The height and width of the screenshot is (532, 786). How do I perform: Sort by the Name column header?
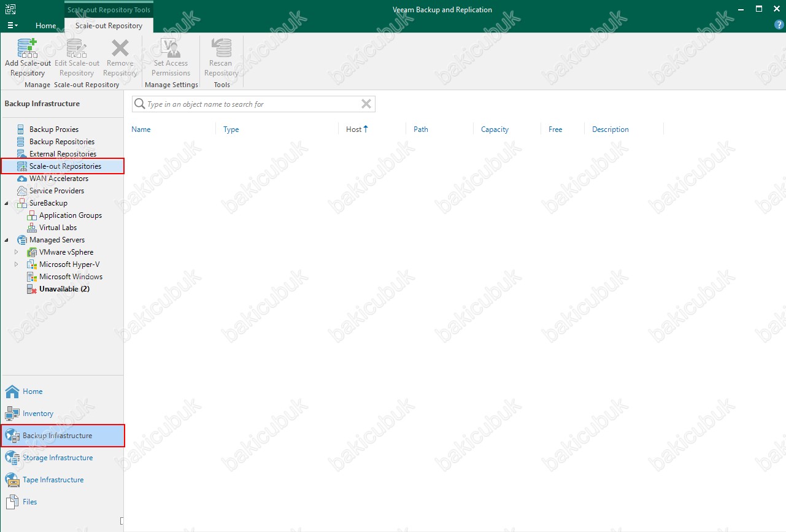(141, 129)
